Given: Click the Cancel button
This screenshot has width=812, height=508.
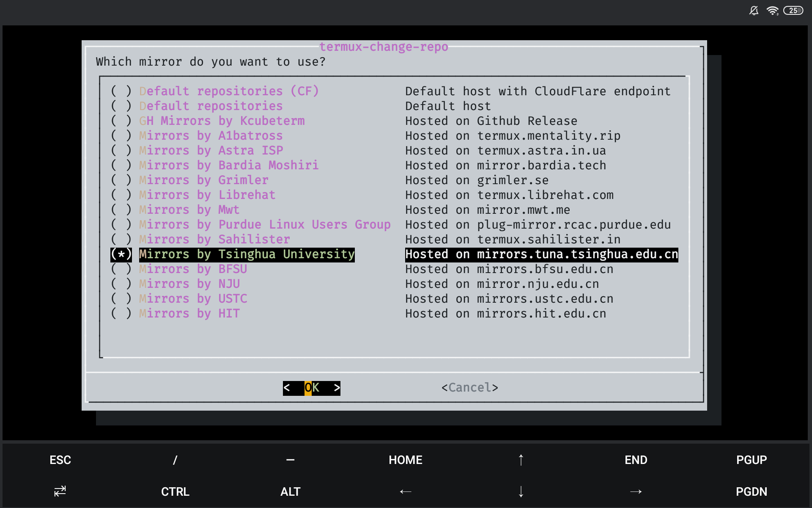Looking at the screenshot, I should pos(469,387).
